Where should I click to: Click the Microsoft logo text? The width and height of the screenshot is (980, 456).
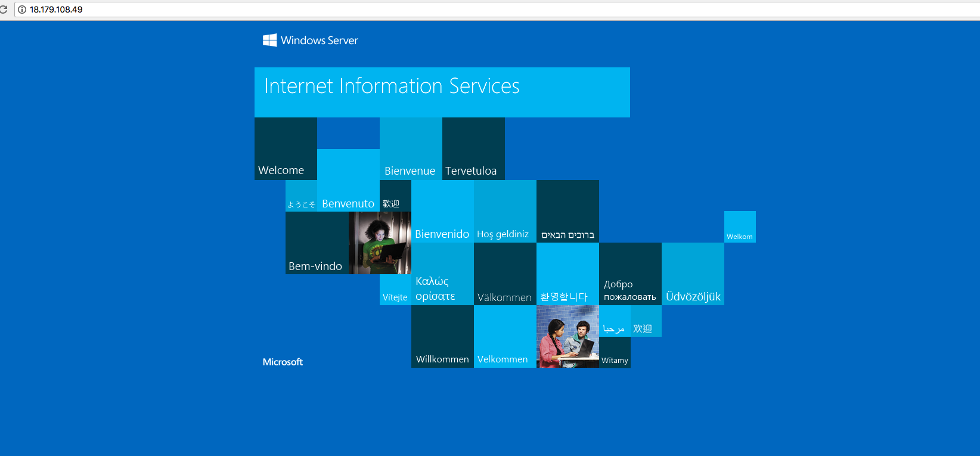click(x=283, y=362)
